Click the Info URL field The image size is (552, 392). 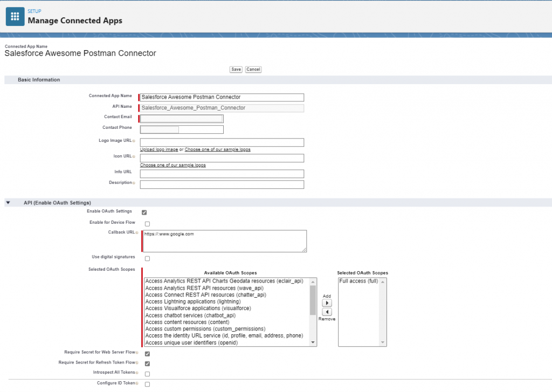tap(222, 174)
